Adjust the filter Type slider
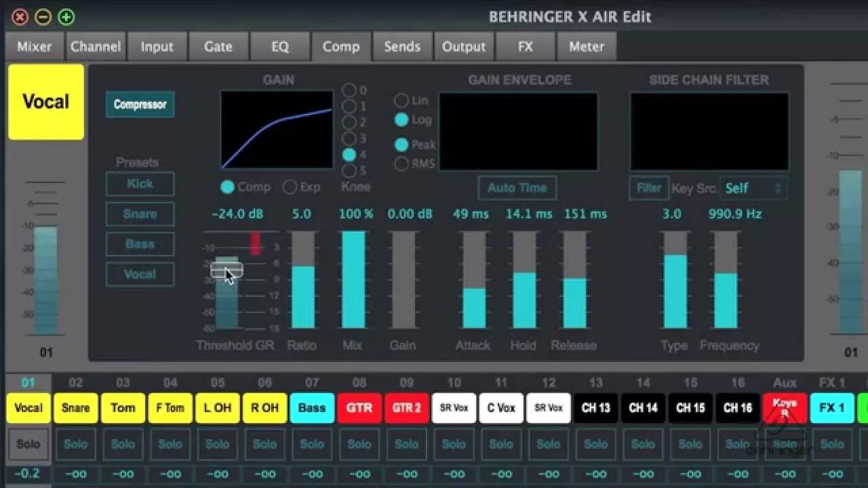 click(675, 280)
